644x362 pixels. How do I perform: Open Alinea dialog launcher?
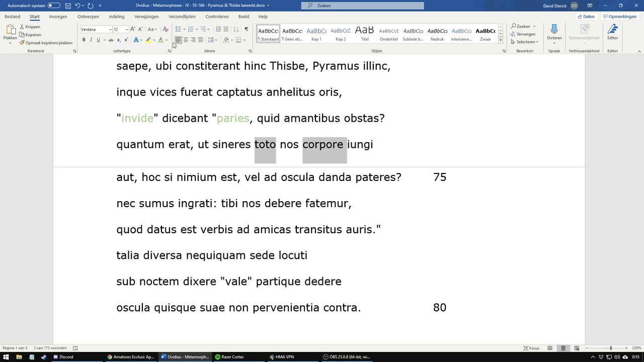click(x=250, y=51)
